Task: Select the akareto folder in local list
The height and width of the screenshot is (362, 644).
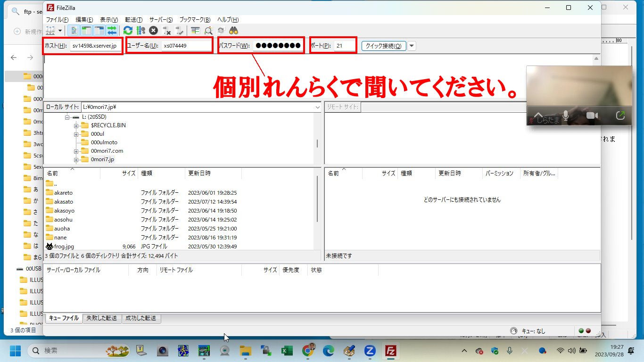Action: coord(63,193)
